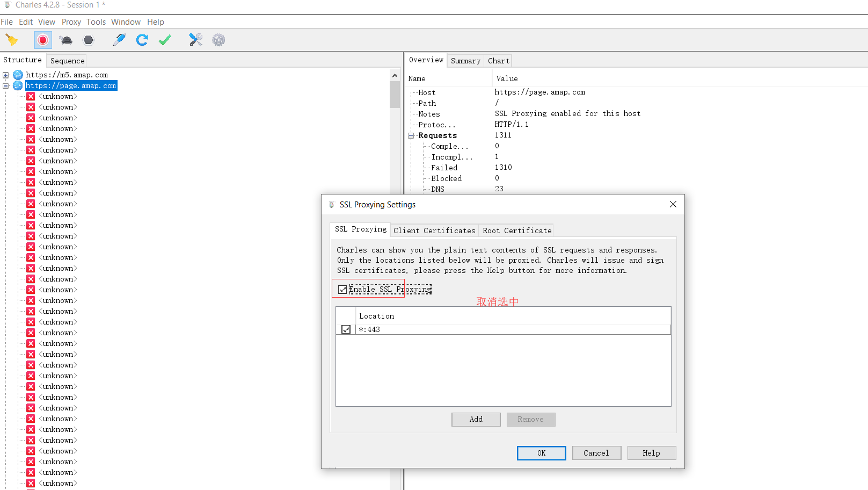Viewport: 868px width, 490px height.
Task: Click the Name column header
Action: 449,78
